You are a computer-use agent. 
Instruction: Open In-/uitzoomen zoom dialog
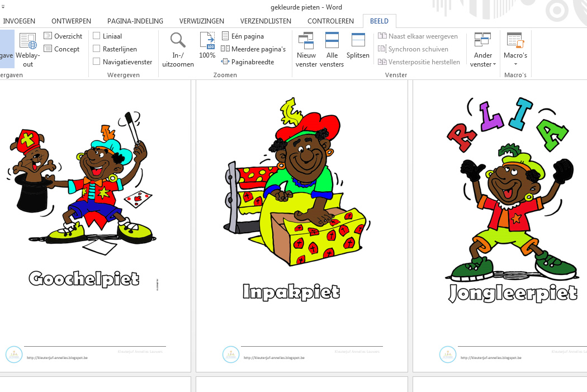pyautogui.click(x=178, y=50)
